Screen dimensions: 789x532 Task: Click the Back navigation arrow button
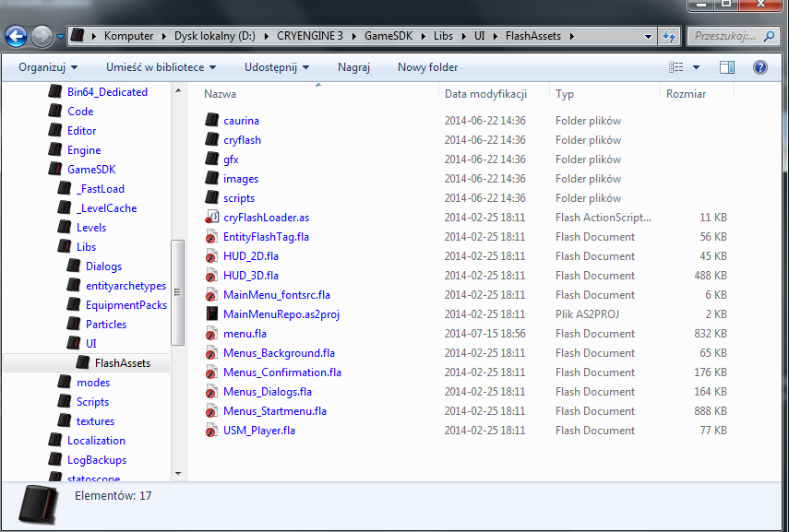(x=16, y=36)
